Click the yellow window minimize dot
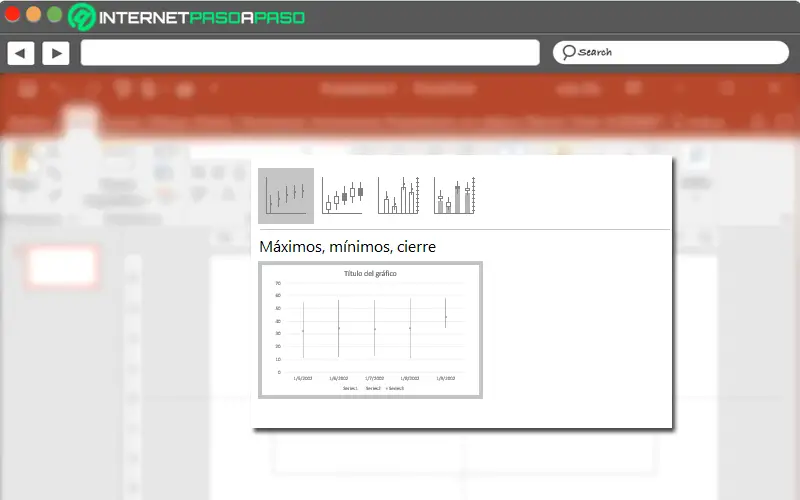800x500 pixels. tap(33, 14)
